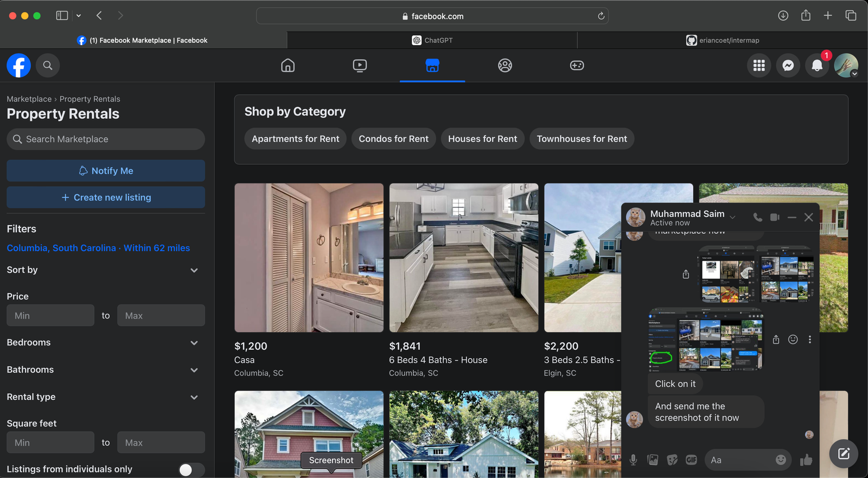Viewport: 868px width, 478px height.
Task: Select Houses for Rent category
Action: (483, 139)
